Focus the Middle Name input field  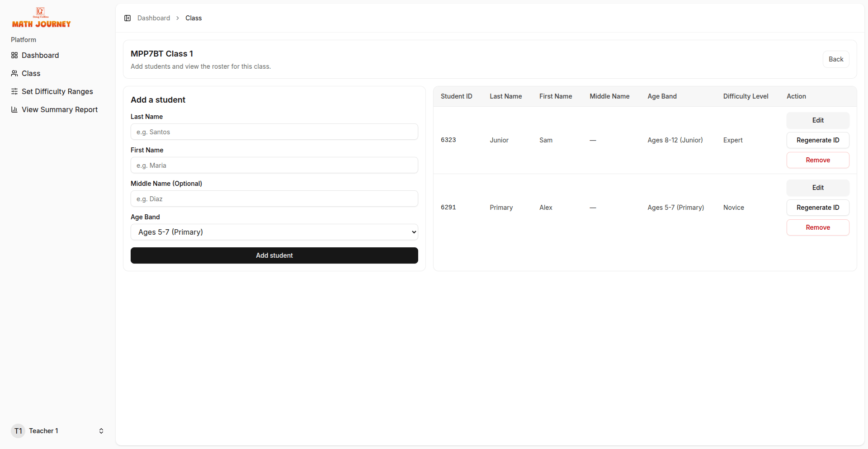(x=274, y=199)
